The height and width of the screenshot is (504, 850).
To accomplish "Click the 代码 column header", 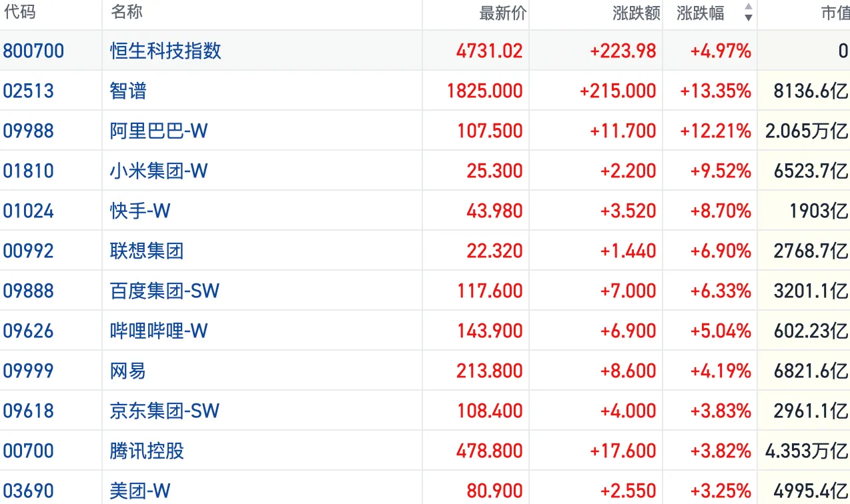I will click(x=19, y=13).
